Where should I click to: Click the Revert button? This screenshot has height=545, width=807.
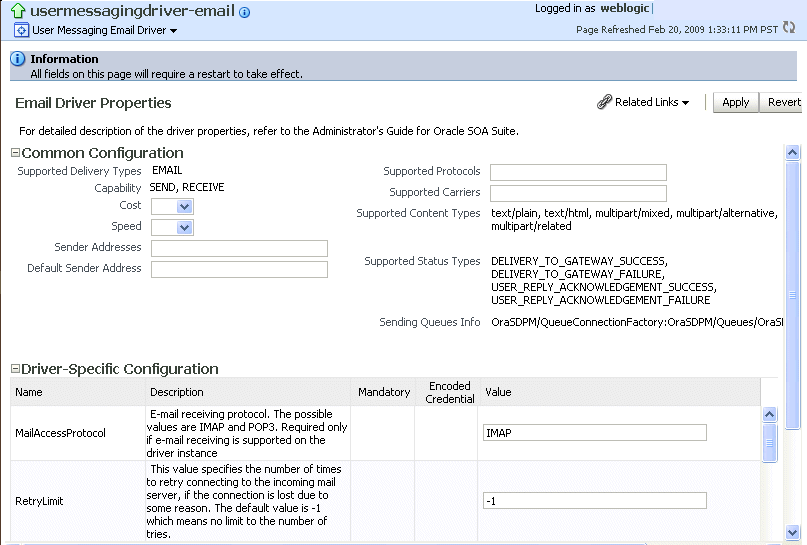point(781,102)
